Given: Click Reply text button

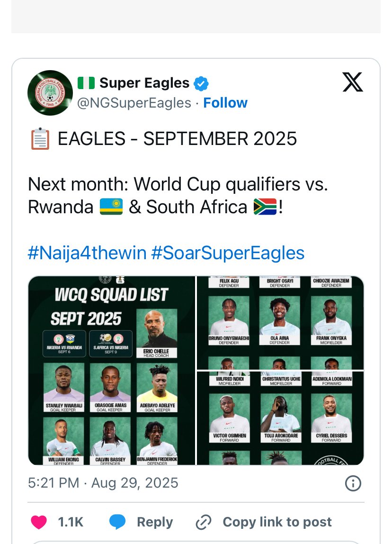Looking at the screenshot, I should tap(155, 522).
